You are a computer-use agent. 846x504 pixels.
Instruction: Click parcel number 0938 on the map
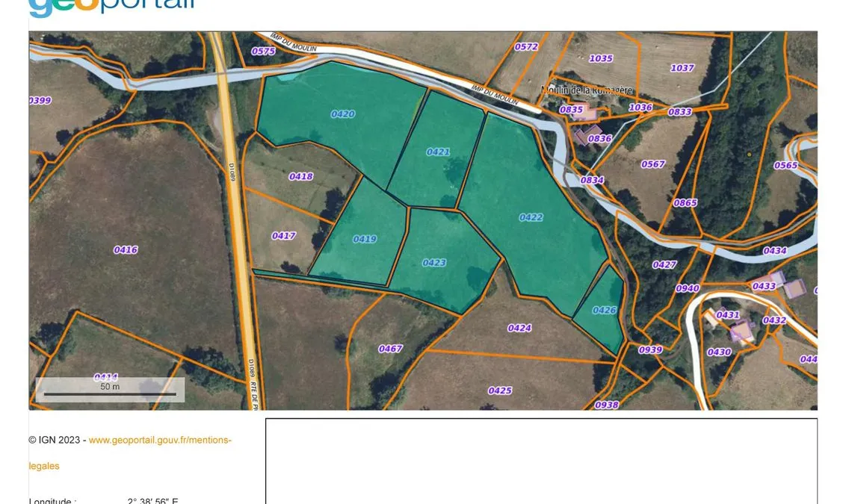pos(606,405)
